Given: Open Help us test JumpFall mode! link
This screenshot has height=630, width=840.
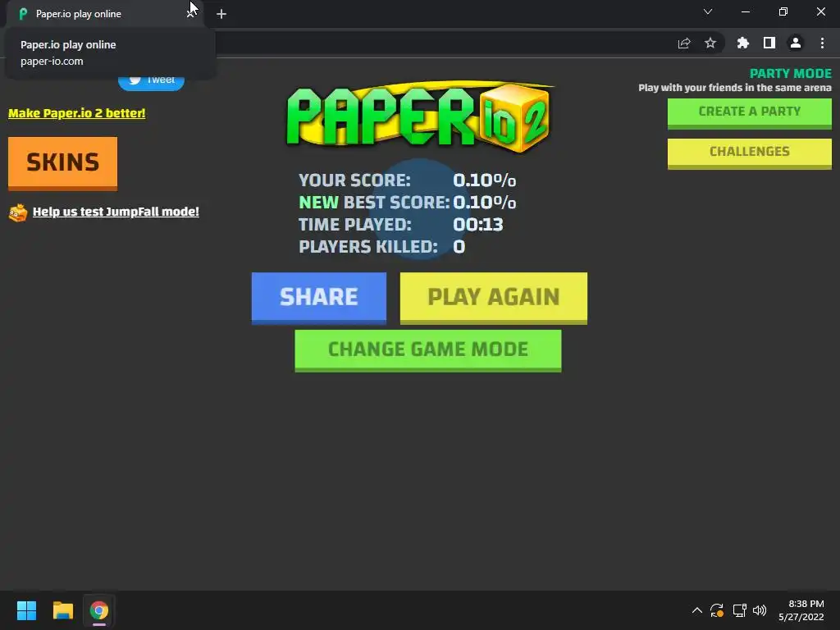Looking at the screenshot, I should click(x=116, y=212).
